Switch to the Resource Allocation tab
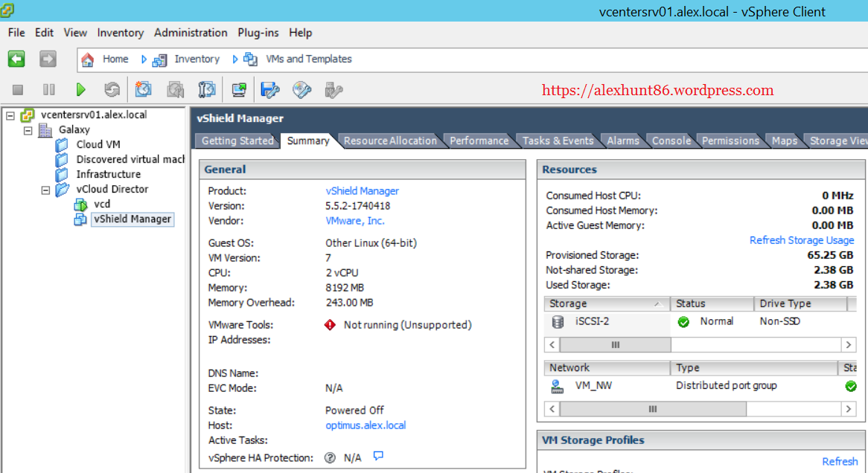The image size is (868, 473). (x=390, y=141)
